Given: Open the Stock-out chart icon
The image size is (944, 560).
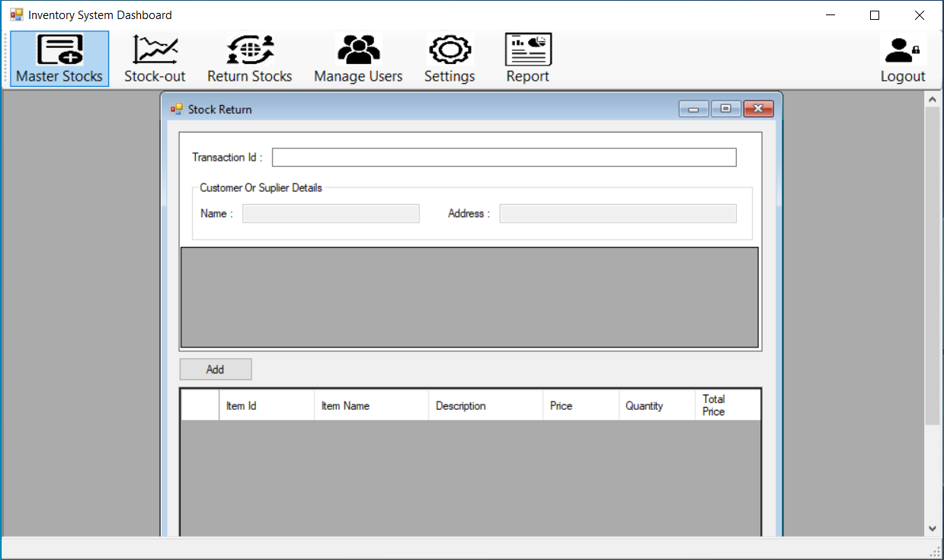Looking at the screenshot, I should pos(155,50).
